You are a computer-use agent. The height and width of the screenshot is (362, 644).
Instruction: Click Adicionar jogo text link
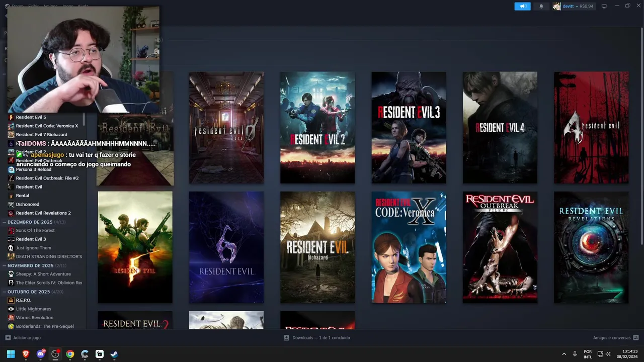click(x=27, y=338)
